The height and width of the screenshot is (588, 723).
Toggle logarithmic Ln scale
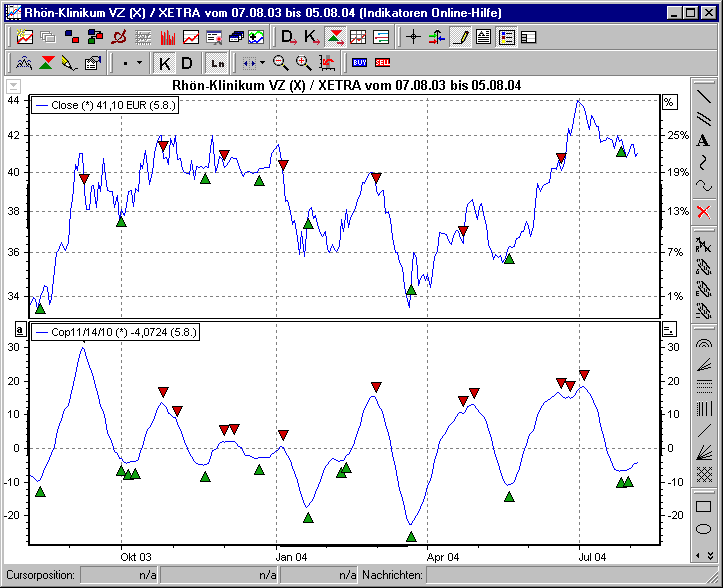[x=216, y=62]
